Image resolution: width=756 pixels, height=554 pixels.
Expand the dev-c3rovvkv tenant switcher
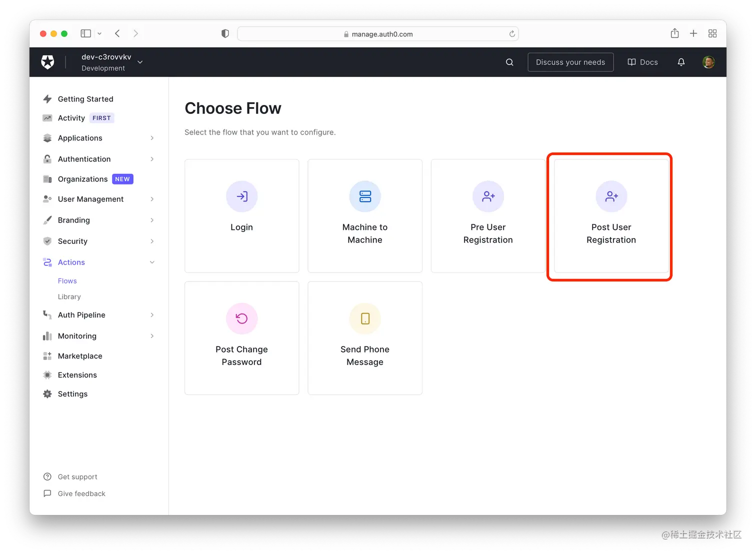140,62
